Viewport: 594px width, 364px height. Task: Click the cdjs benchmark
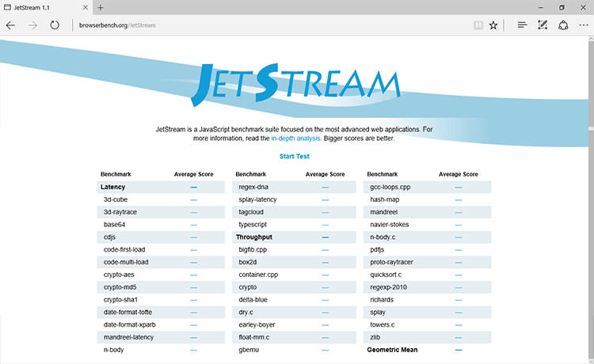click(x=109, y=237)
